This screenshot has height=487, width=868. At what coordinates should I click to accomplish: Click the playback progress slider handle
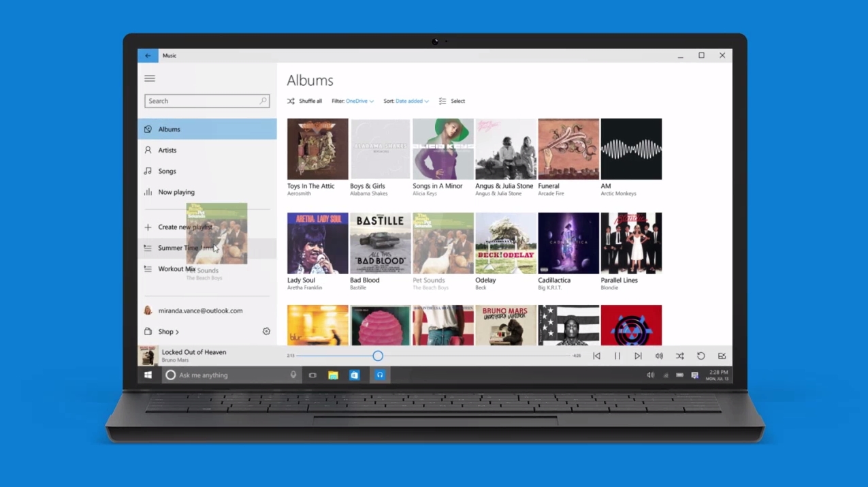pos(378,356)
